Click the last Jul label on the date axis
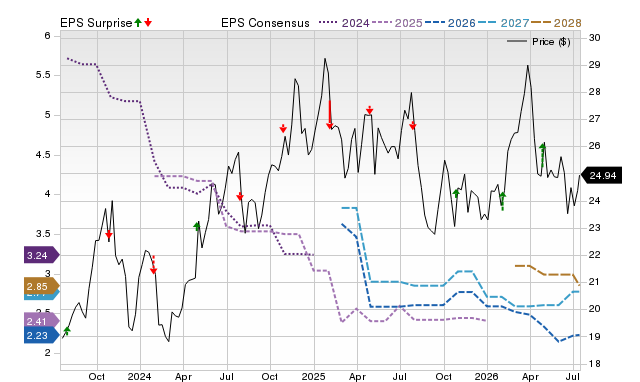Viewport: 640px width, 382px height. pyautogui.click(x=573, y=376)
